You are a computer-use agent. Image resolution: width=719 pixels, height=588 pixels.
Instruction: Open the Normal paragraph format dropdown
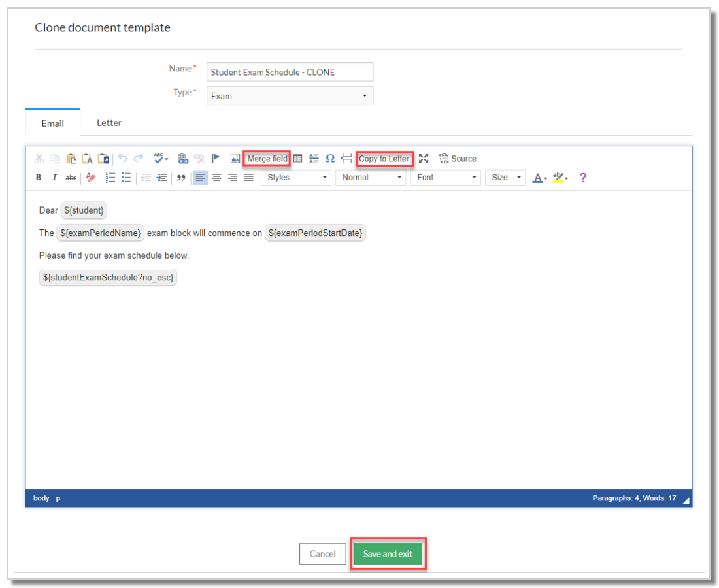pos(371,177)
